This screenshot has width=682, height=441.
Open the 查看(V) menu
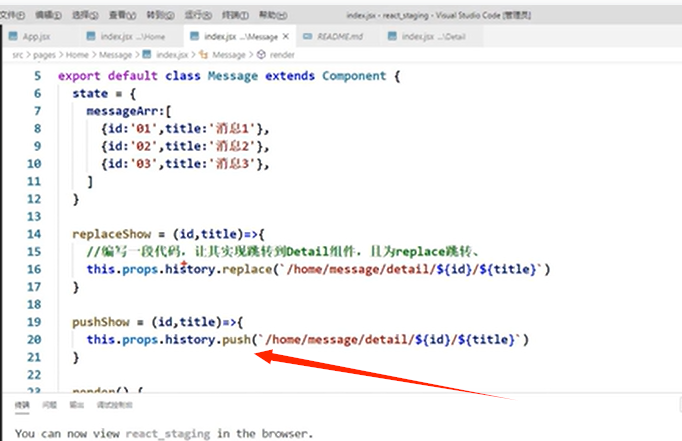pyautogui.click(x=122, y=15)
